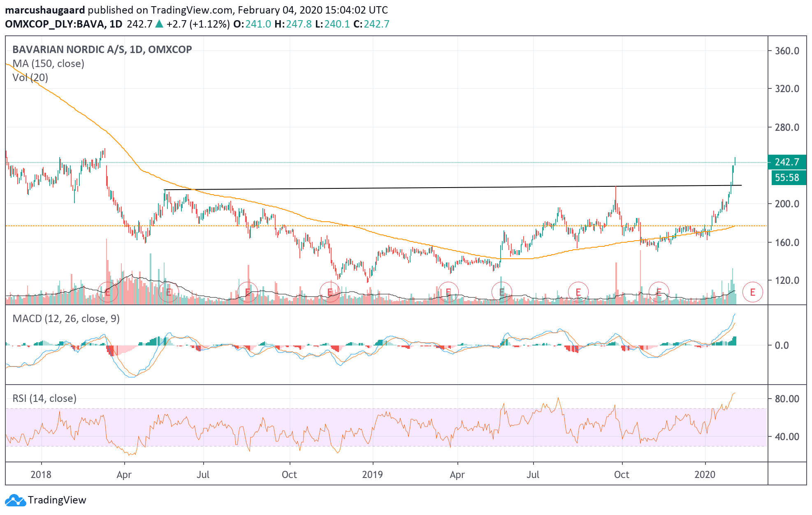Viewport: 812px width, 515px height.
Task: Click the 2019 label on the time axis
Action: click(373, 475)
